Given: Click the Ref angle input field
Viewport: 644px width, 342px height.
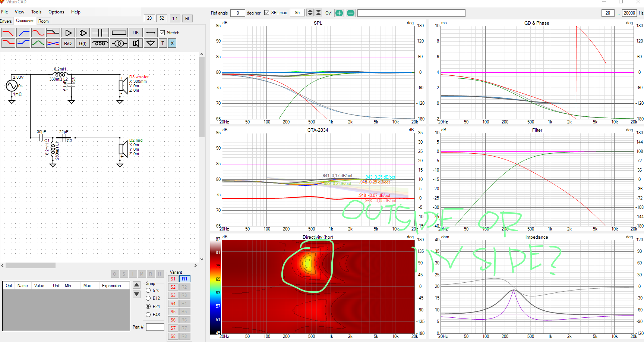Looking at the screenshot, I should click(237, 13).
